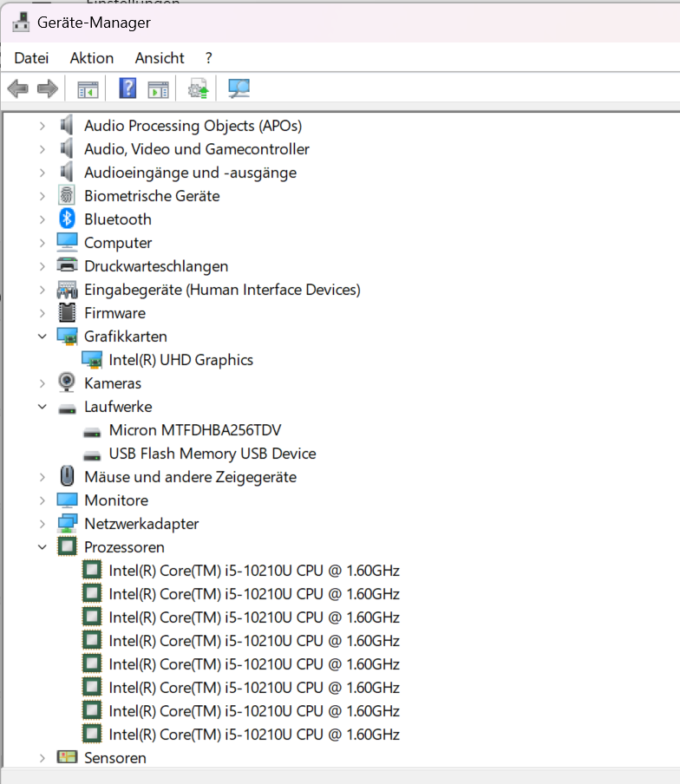The width and height of the screenshot is (680, 784).
Task: Collapse the Grafikkarten category
Action: (42, 336)
